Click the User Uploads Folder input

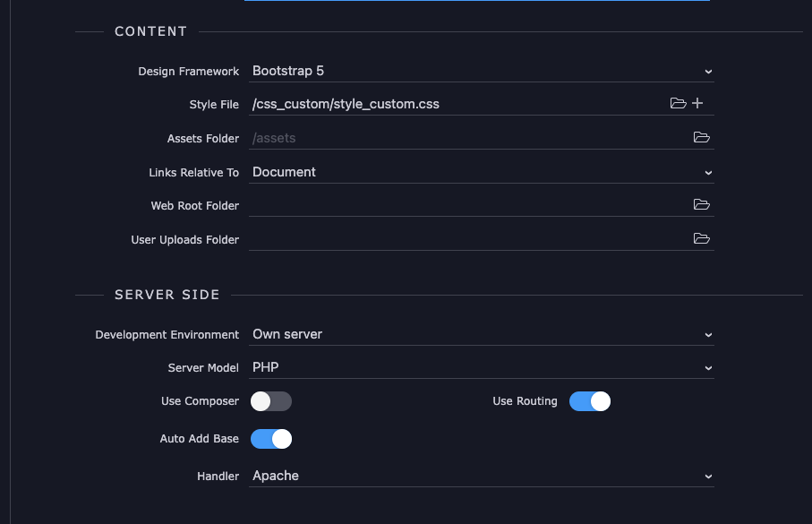point(469,239)
